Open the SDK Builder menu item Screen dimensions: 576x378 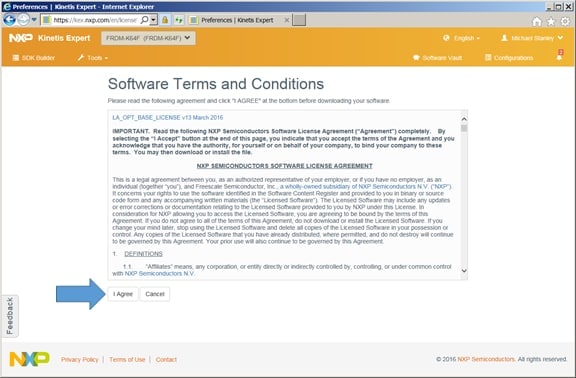click(34, 58)
